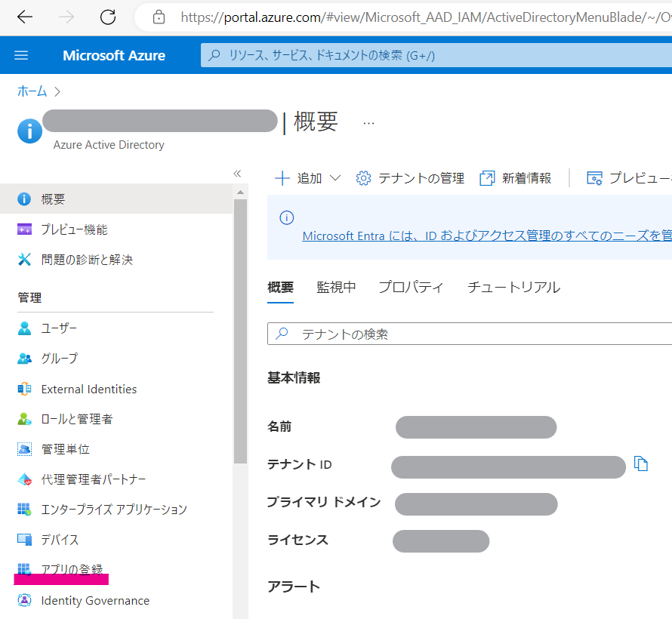
Task: Click the sidebar scroll-up arrow
Action: tap(240, 192)
